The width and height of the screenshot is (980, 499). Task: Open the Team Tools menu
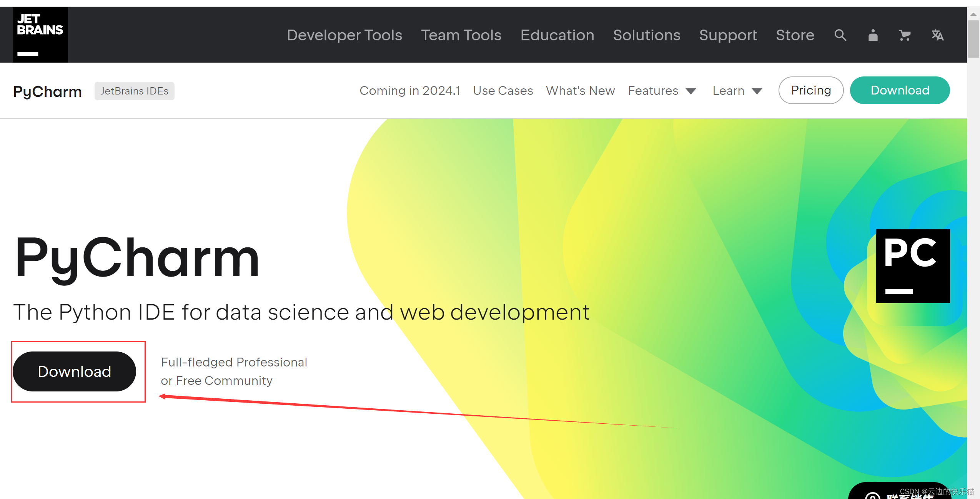click(x=461, y=35)
